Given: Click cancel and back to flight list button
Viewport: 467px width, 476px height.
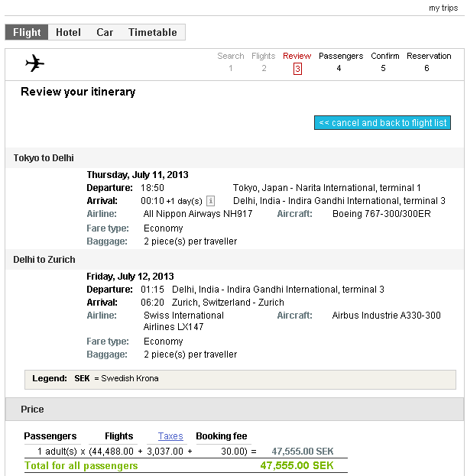Looking at the screenshot, I should [x=382, y=123].
